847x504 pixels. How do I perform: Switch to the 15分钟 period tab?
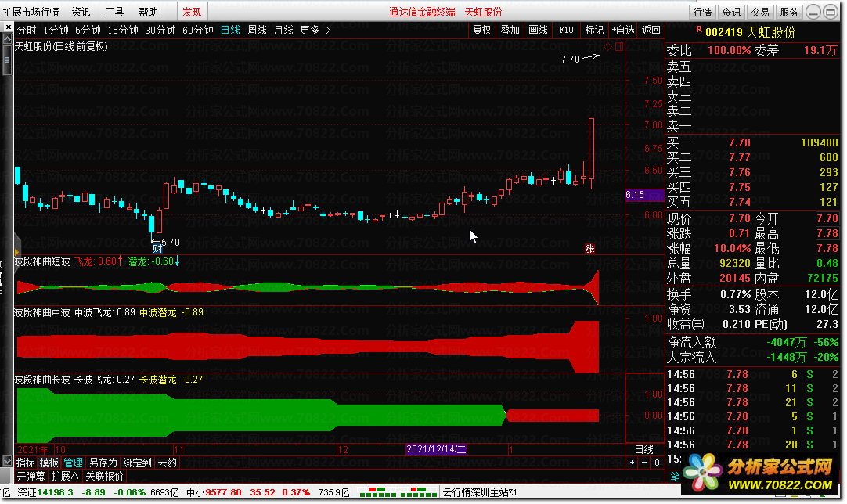tap(123, 31)
